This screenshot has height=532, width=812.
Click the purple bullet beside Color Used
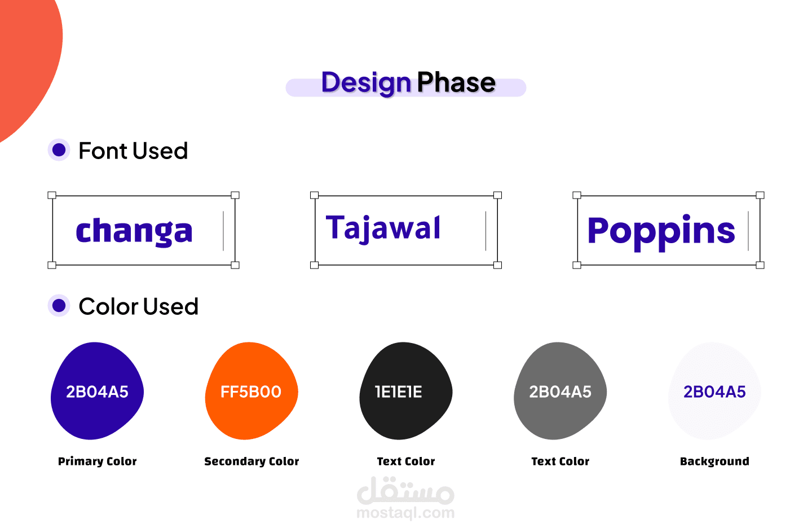tap(59, 306)
